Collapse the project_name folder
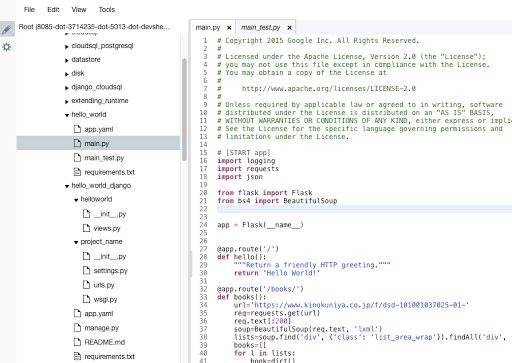The height and width of the screenshot is (363, 512). click(76, 242)
